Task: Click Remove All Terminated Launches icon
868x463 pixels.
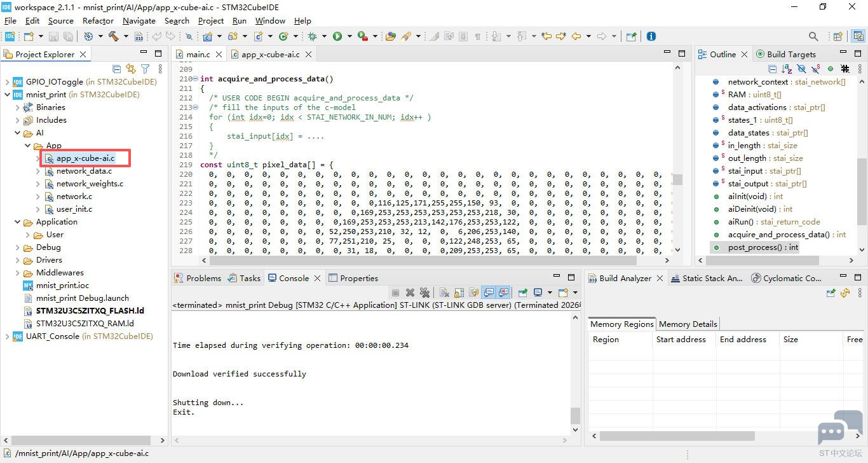Action: (424, 293)
